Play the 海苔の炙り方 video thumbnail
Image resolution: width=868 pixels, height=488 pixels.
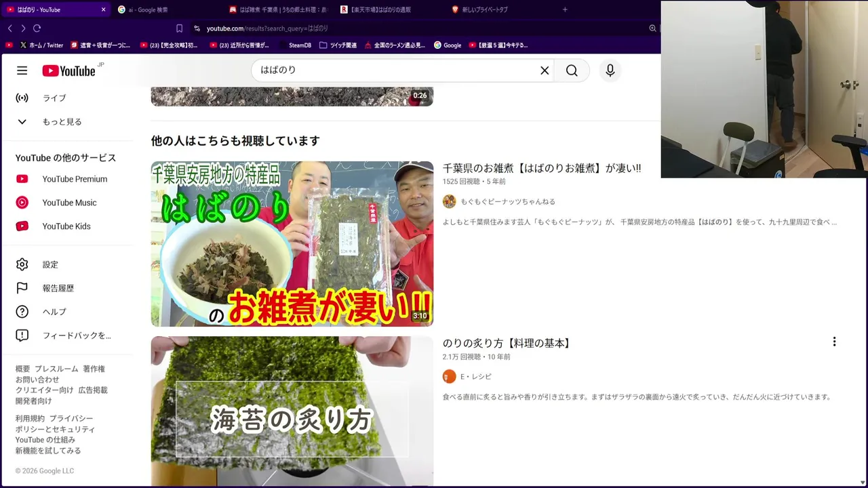coord(292,411)
